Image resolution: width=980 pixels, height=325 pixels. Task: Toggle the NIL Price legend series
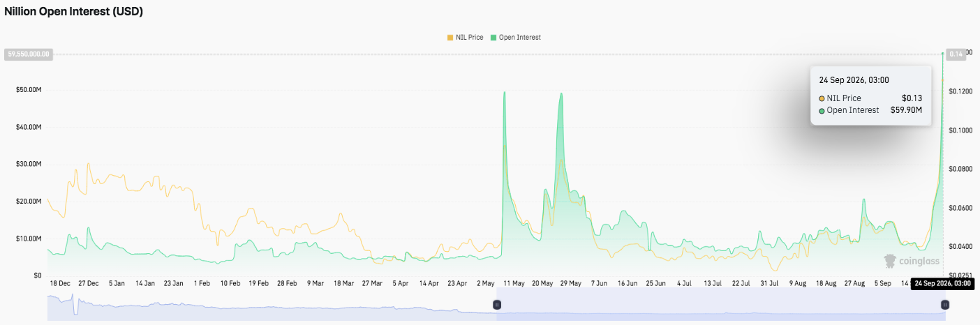(465, 38)
